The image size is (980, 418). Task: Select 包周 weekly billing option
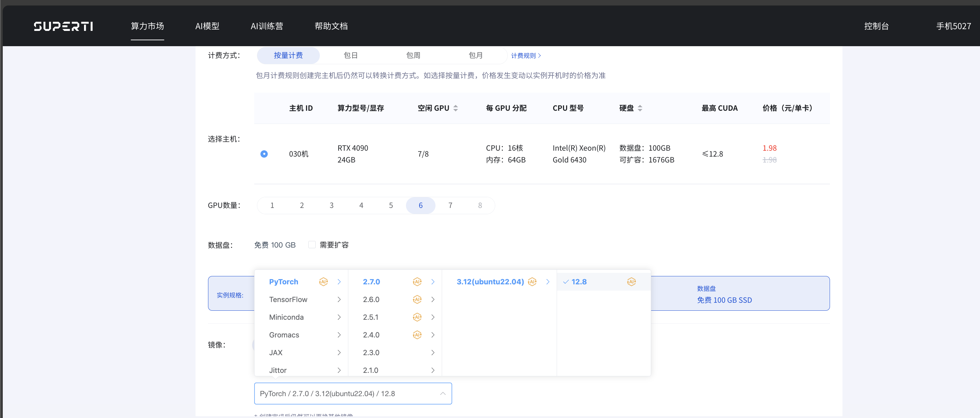point(413,56)
